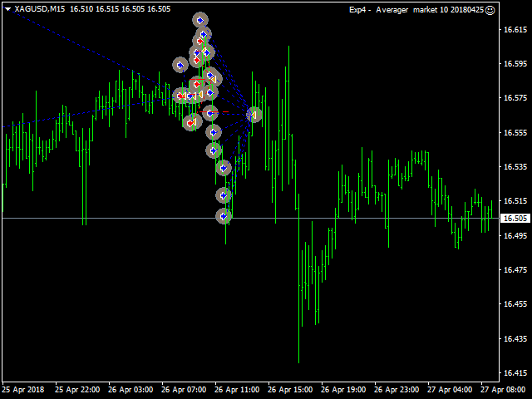Open the chart menu triangle beside XAGUSD
This screenshot has width=532, height=399.
tap(7, 9)
